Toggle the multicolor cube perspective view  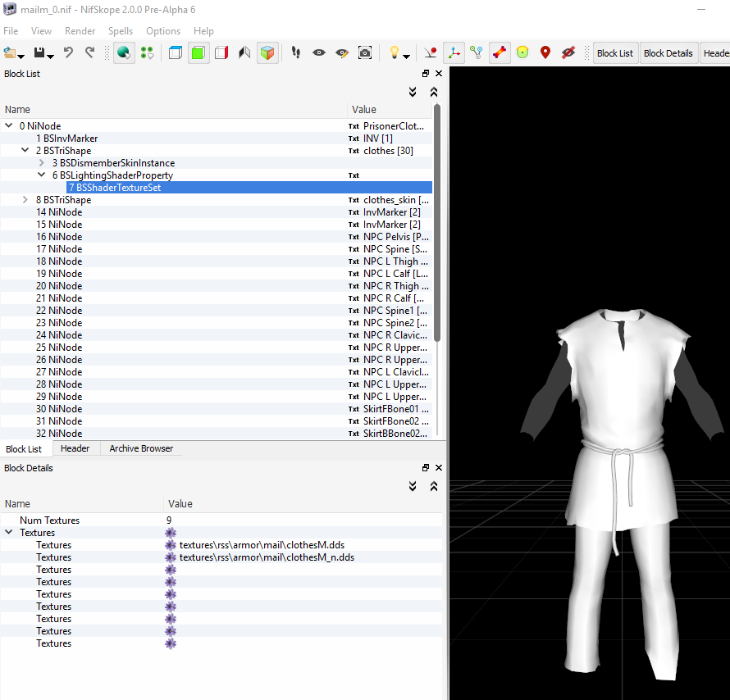(x=267, y=52)
